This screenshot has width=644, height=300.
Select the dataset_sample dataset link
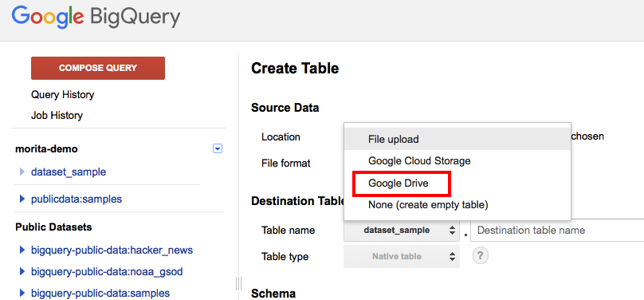point(69,172)
